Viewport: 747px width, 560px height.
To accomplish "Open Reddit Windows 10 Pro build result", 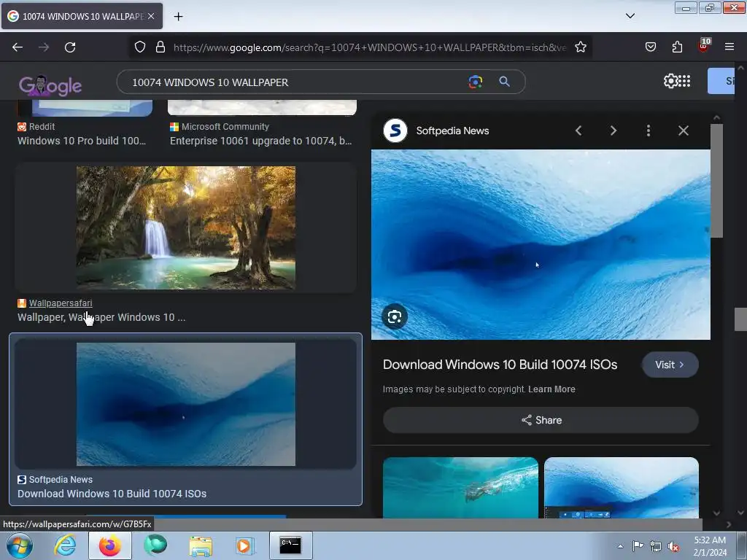I will [x=82, y=141].
